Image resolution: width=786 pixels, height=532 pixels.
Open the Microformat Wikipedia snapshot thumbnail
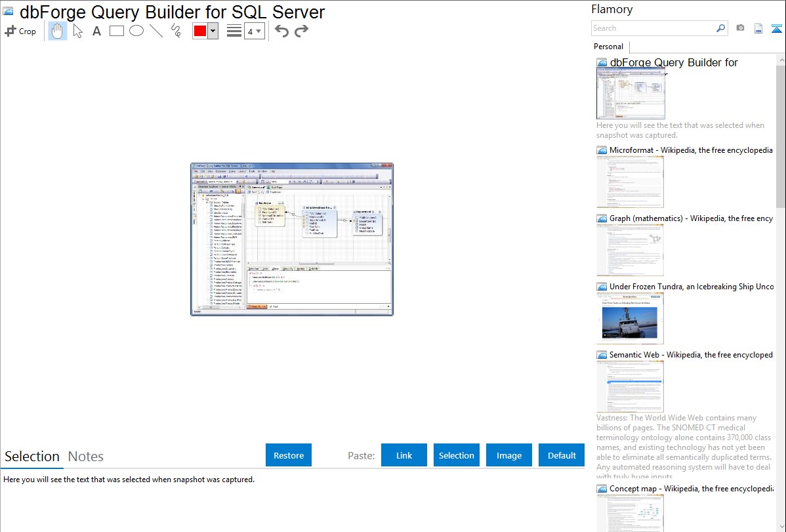(x=630, y=182)
